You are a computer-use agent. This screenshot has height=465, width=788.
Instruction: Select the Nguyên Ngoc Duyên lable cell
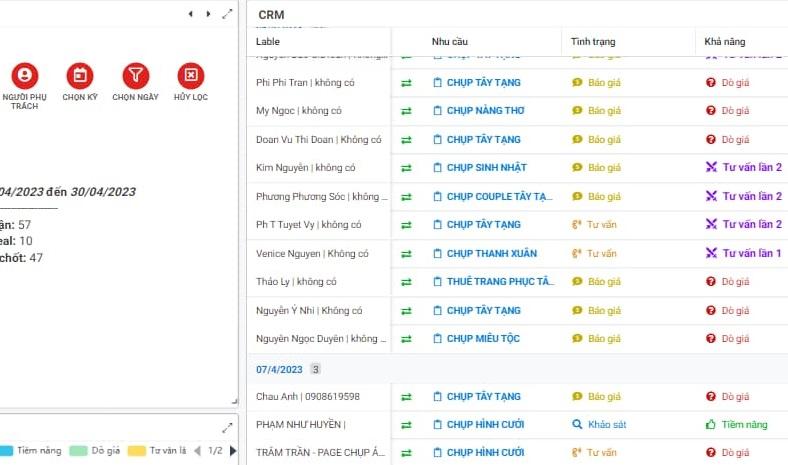tap(321, 339)
